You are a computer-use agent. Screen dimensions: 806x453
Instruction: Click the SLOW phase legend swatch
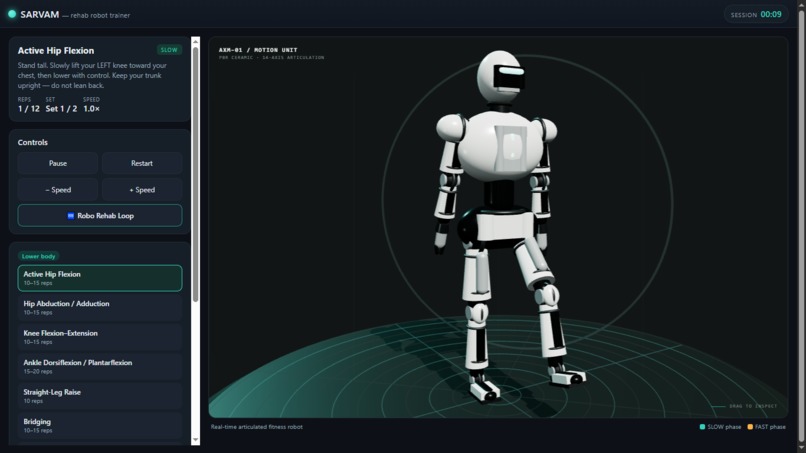(702, 427)
